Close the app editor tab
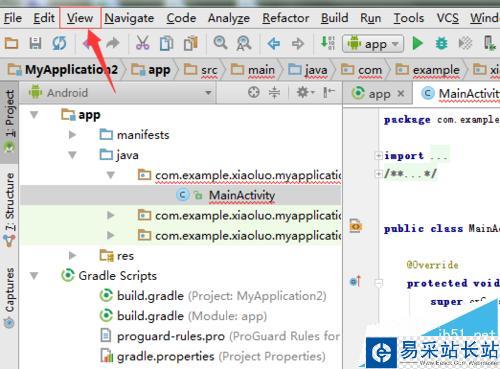The width and height of the screenshot is (500, 369). point(401,94)
